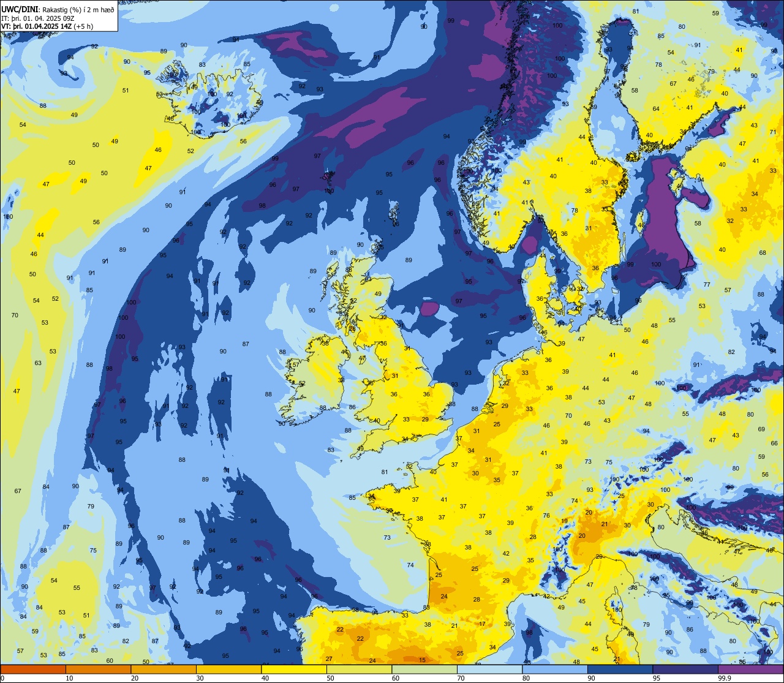
Task: Click the 10–20% orange legend swatch
Action: 98,669
